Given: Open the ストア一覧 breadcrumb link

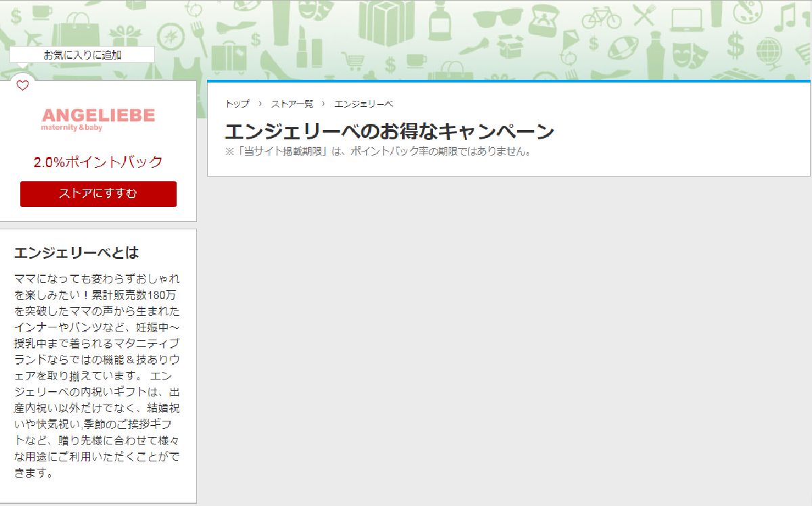Looking at the screenshot, I should [292, 103].
